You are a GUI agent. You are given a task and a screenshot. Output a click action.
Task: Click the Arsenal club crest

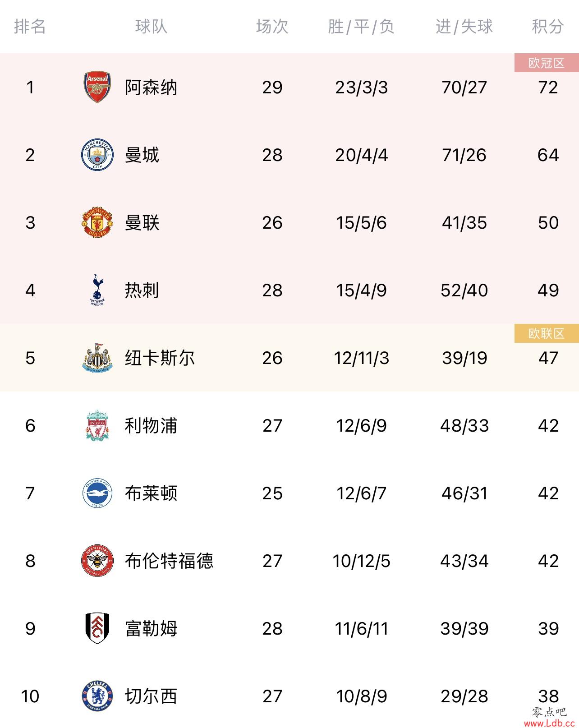pyautogui.click(x=97, y=87)
